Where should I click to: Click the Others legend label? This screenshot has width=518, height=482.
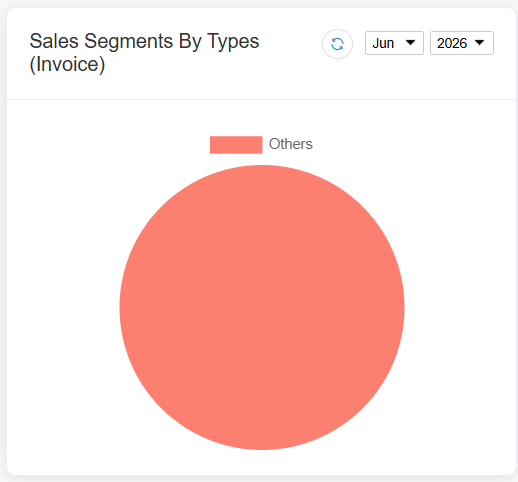click(291, 144)
